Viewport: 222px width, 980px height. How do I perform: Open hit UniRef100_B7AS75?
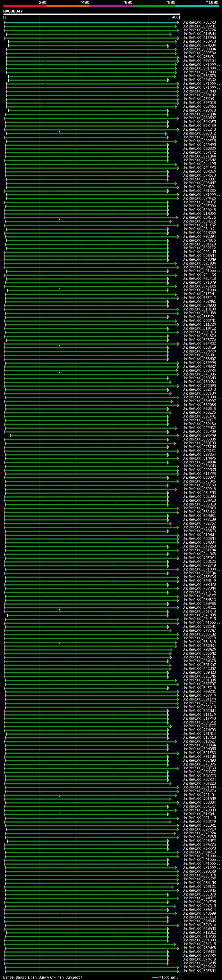coord(199,844)
